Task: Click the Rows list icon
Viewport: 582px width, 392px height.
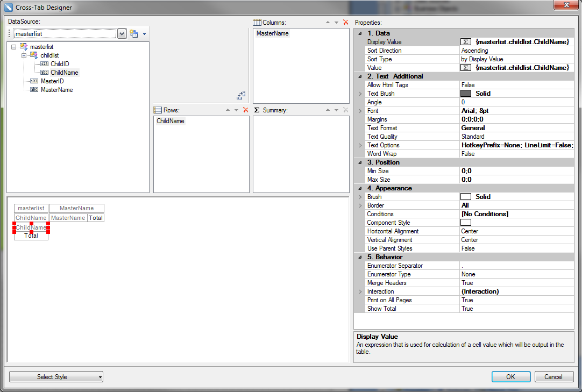Action: coord(158,110)
